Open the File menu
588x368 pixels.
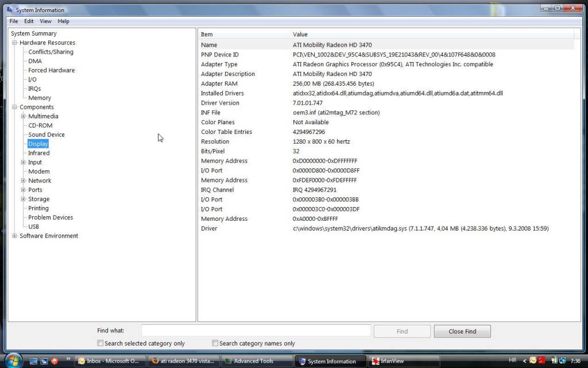coord(14,21)
